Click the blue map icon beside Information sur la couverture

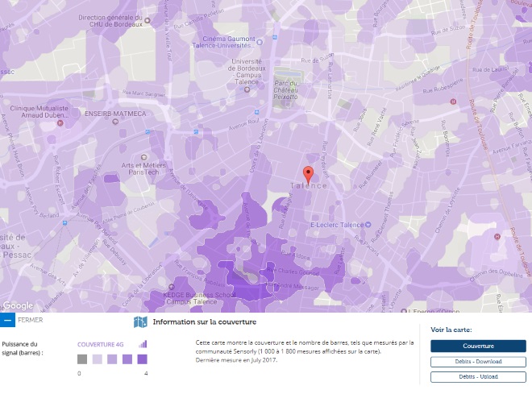140,322
